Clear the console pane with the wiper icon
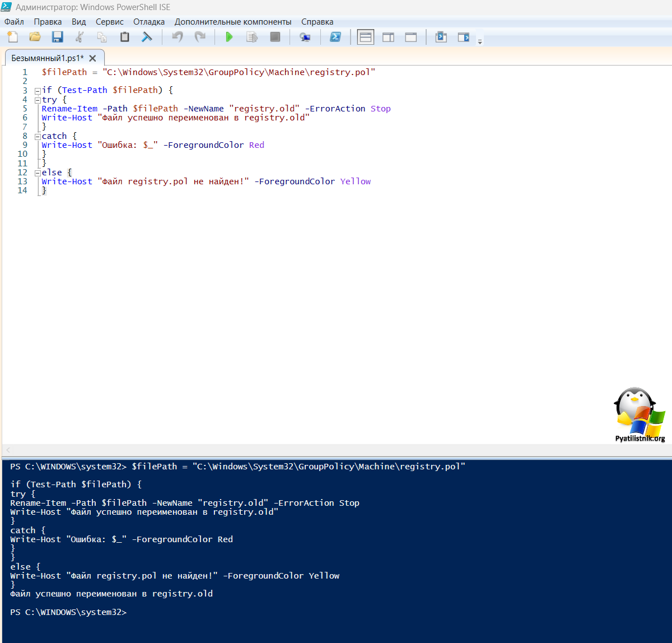672x643 pixels. click(147, 37)
